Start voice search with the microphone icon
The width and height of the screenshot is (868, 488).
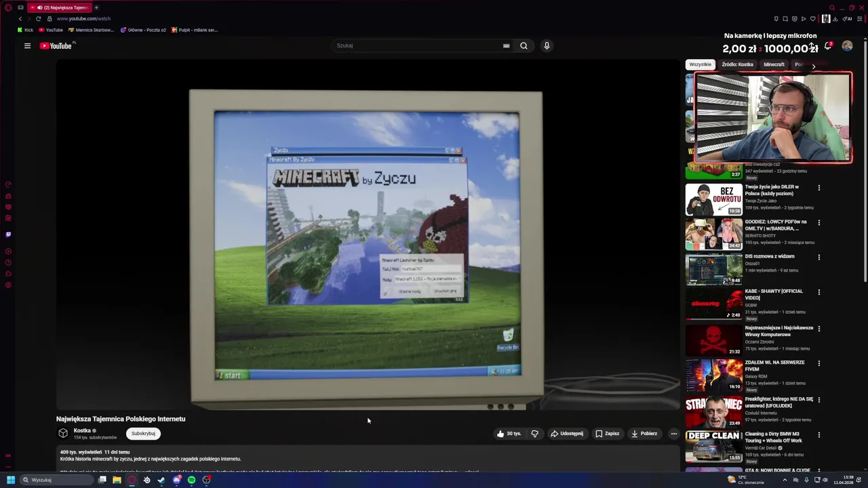tap(547, 46)
